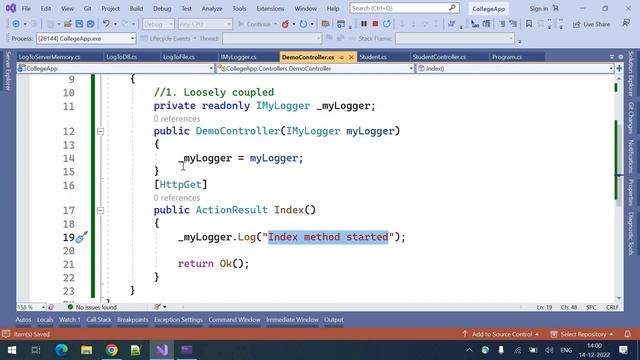Collapse the DemoController constructor block

(100, 131)
